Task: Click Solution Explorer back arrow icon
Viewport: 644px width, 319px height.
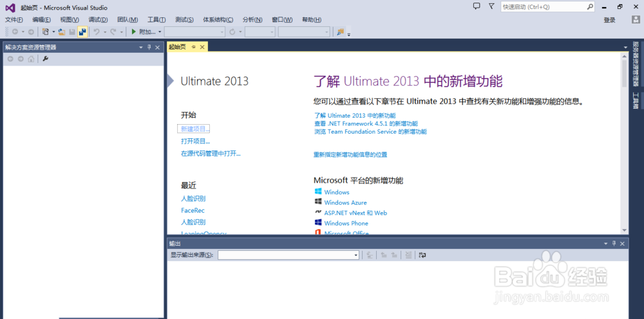Action: pos(10,59)
